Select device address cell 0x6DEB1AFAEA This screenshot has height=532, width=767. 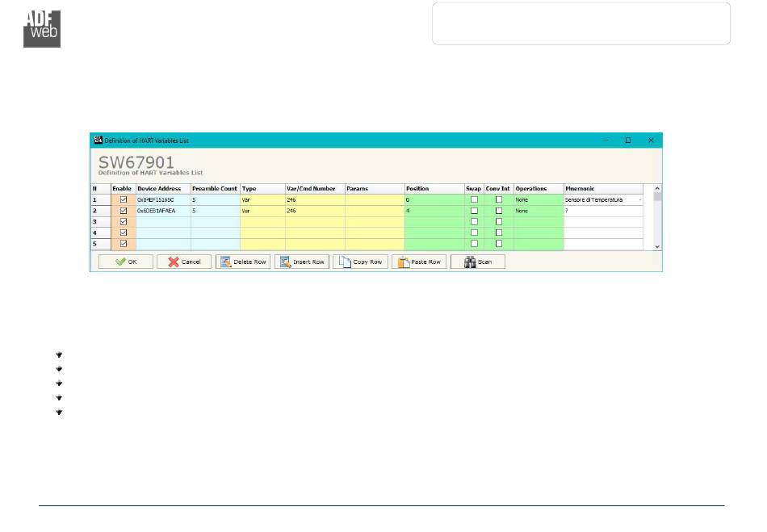click(x=163, y=211)
